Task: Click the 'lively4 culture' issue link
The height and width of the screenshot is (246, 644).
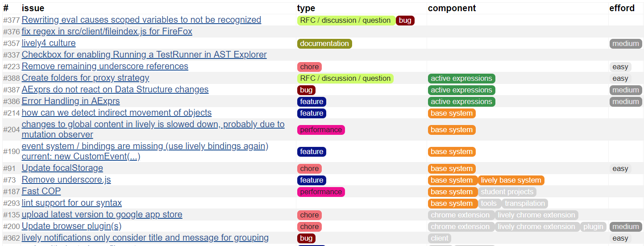Action: 49,43
